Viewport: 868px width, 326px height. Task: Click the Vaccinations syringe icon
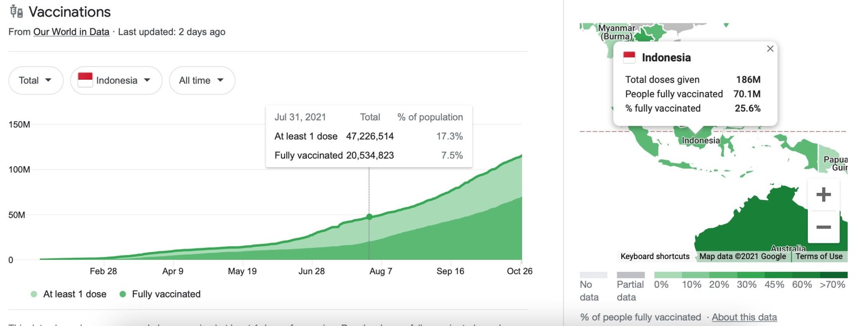(17, 11)
